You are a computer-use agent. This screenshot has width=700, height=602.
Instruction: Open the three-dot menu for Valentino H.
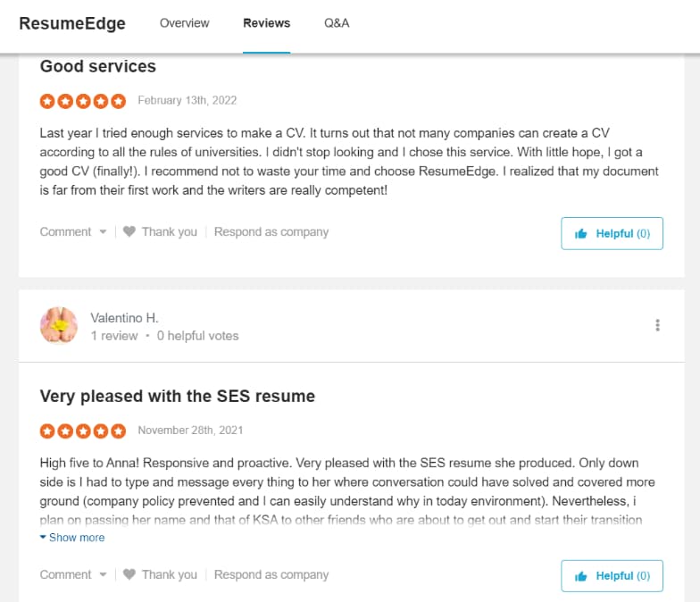click(x=657, y=325)
